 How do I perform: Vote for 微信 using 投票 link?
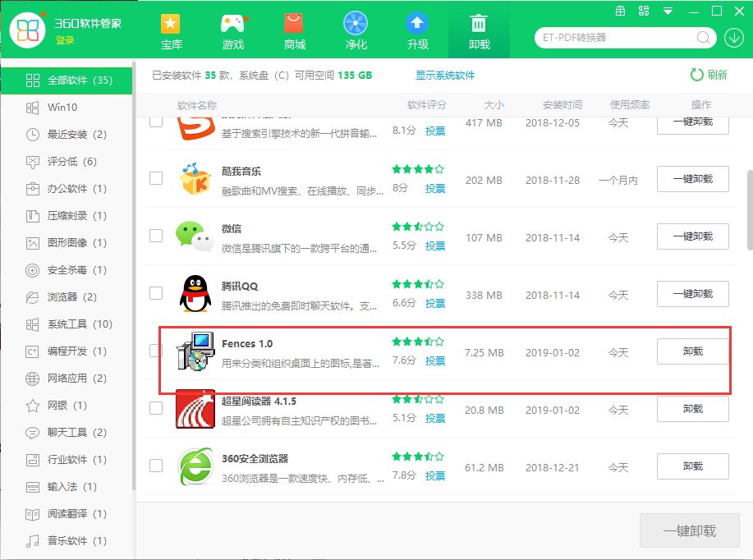coord(435,246)
